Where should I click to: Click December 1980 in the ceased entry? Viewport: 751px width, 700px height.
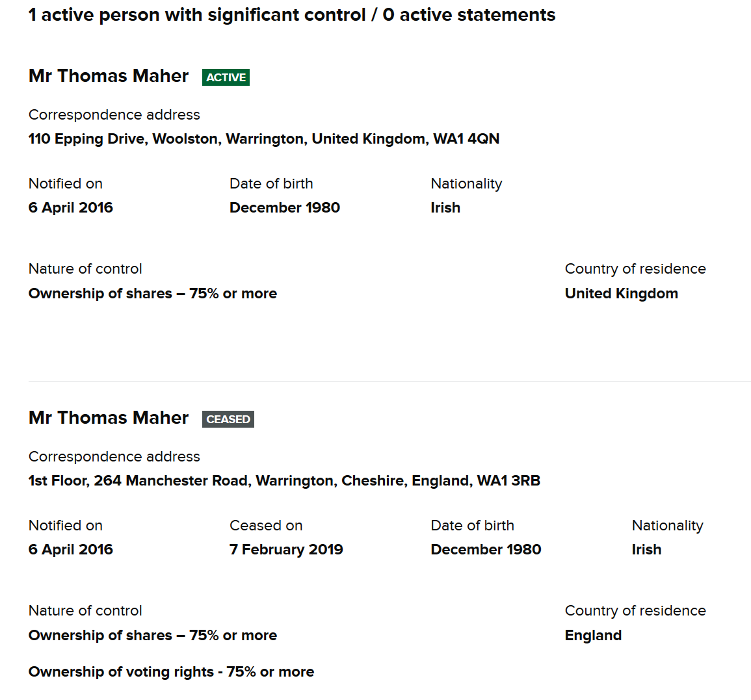[x=486, y=550]
